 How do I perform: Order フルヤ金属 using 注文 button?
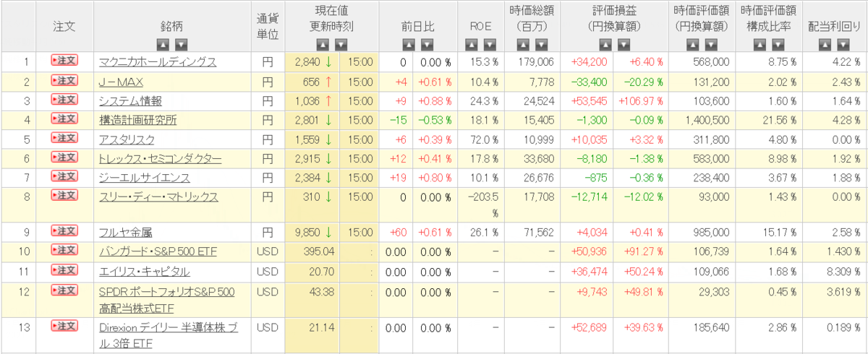(x=64, y=230)
